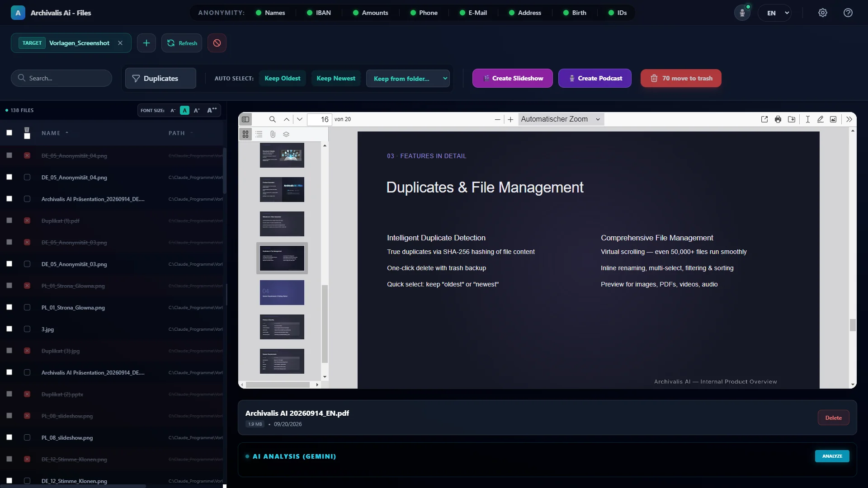Show attachments in PDF sidebar

tap(273, 134)
